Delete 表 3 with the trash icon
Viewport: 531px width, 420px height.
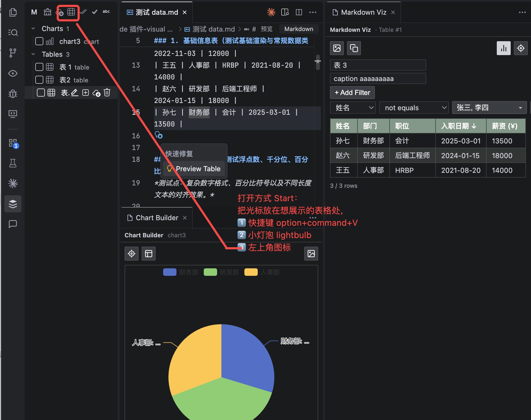[107, 93]
